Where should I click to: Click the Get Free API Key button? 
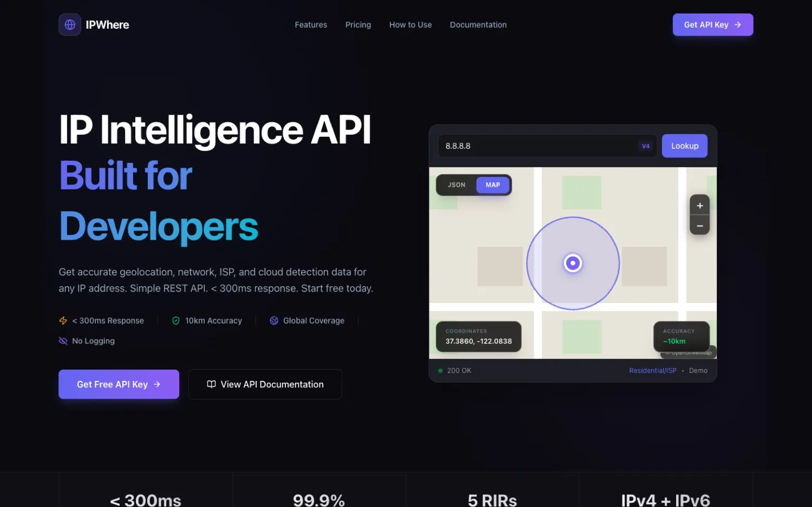point(119,384)
